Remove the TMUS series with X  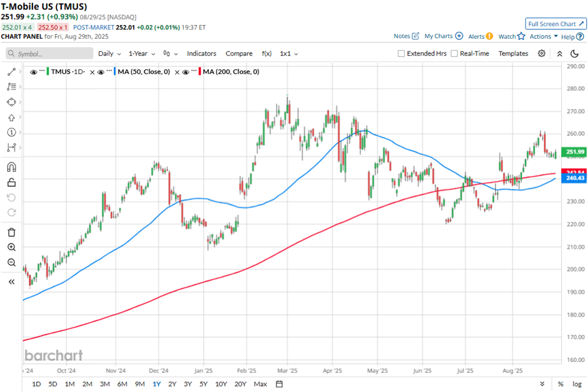[92, 73]
